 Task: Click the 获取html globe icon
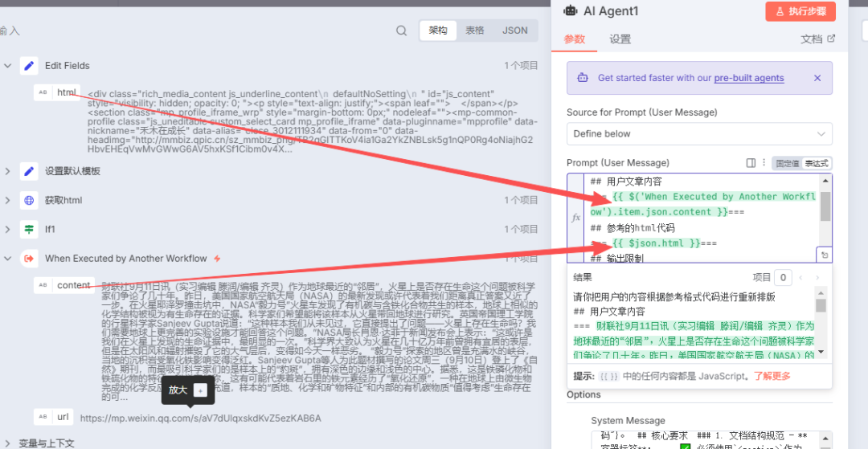(x=29, y=200)
